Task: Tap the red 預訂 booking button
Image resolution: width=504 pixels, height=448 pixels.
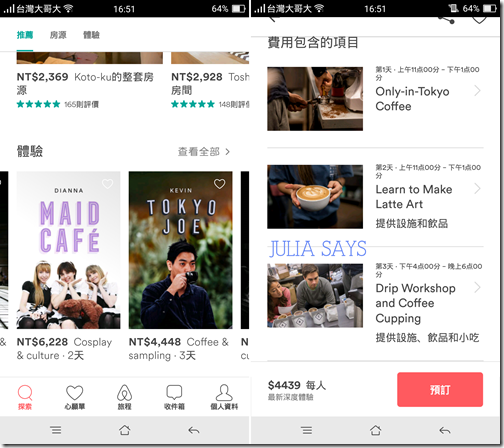Action: click(x=440, y=389)
